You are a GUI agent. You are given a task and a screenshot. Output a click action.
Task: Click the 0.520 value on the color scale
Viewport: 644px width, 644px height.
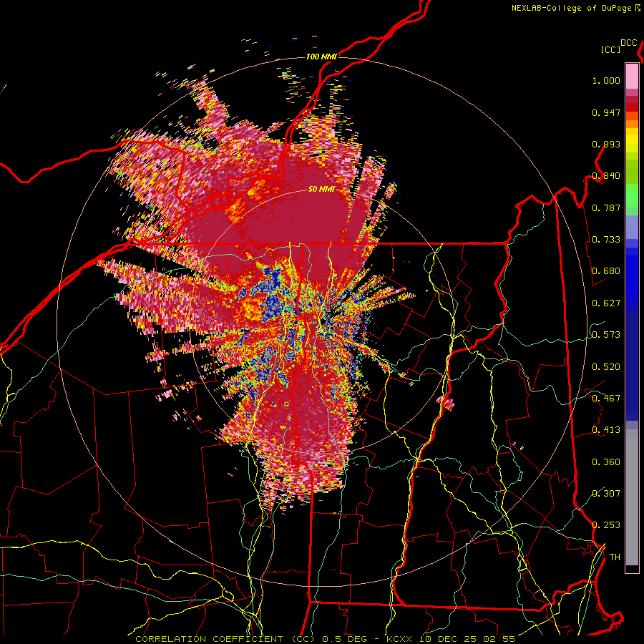pos(606,367)
